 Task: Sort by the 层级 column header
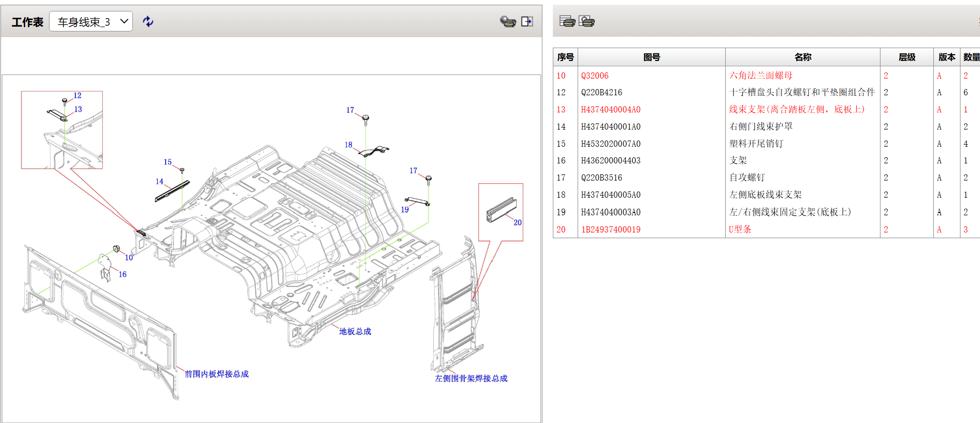click(x=907, y=57)
